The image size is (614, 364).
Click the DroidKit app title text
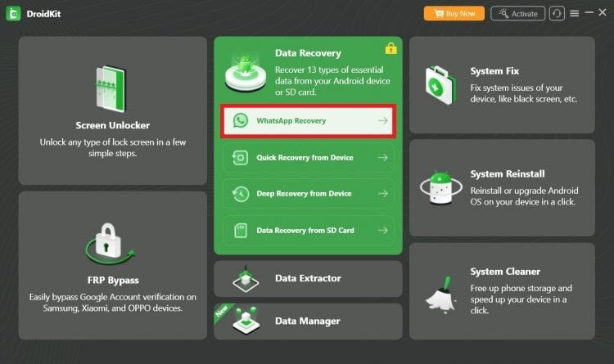(43, 14)
